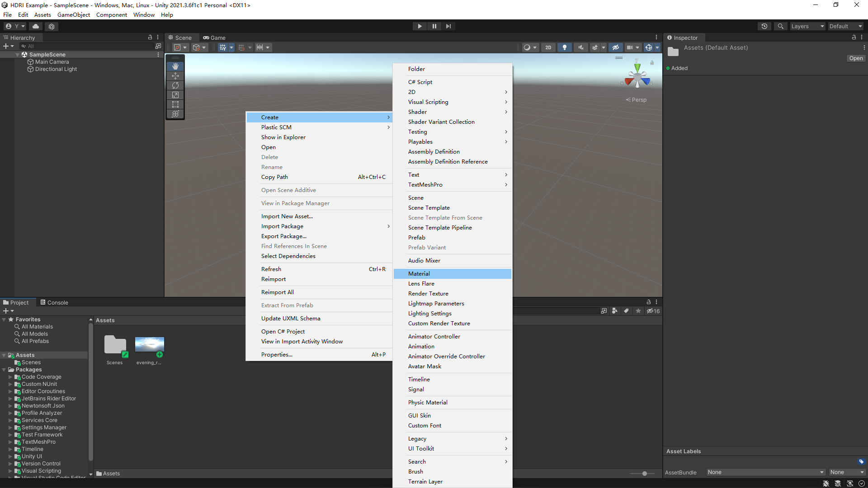
Task: Click the Play button to run scene
Action: pyautogui.click(x=420, y=26)
